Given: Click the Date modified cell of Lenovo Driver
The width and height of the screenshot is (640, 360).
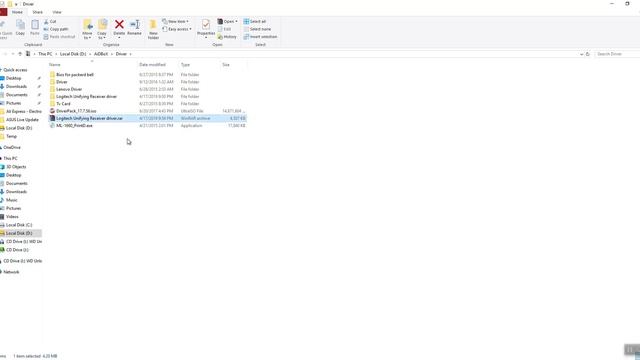Looking at the screenshot, I should tap(156, 89).
